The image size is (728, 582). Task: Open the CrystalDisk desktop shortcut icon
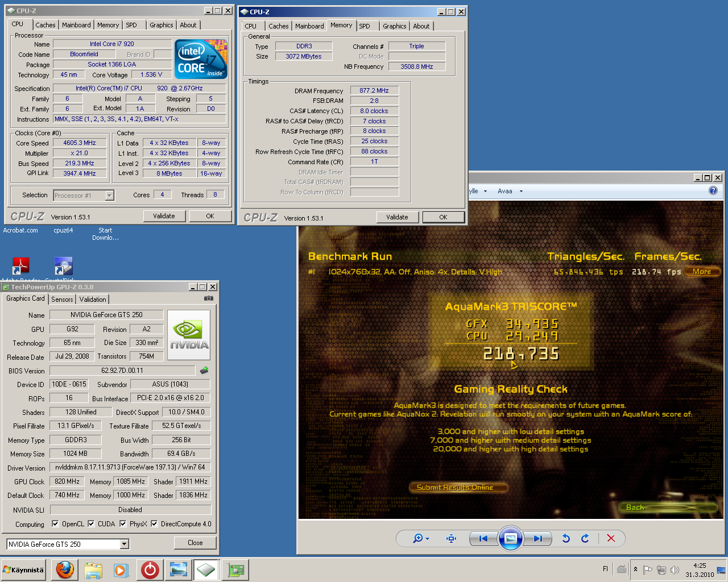(x=63, y=266)
